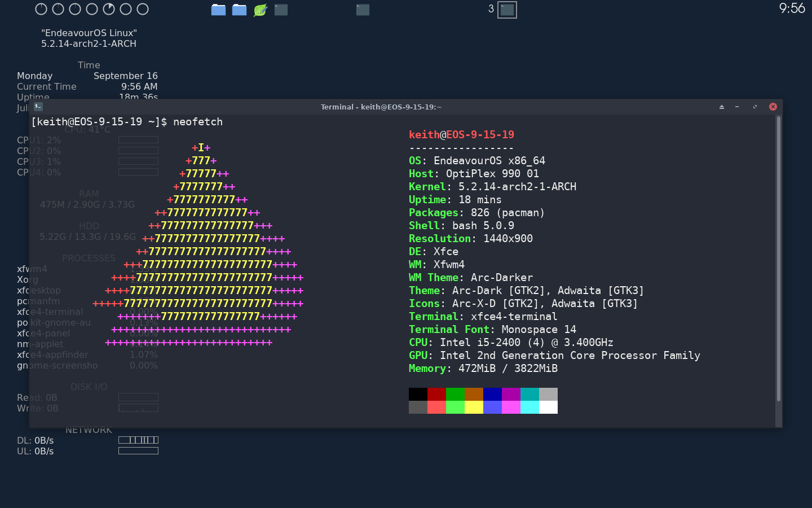This screenshot has height=508, width=812.
Task: Open the second blue folder launcher
Action: pyautogui.click(x=239, y=10)
